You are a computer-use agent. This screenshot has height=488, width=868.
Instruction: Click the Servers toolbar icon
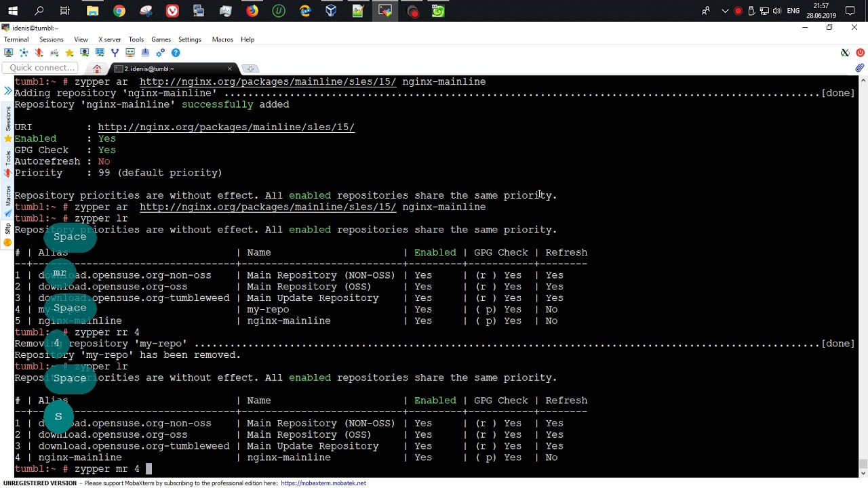tap(24, 53)
